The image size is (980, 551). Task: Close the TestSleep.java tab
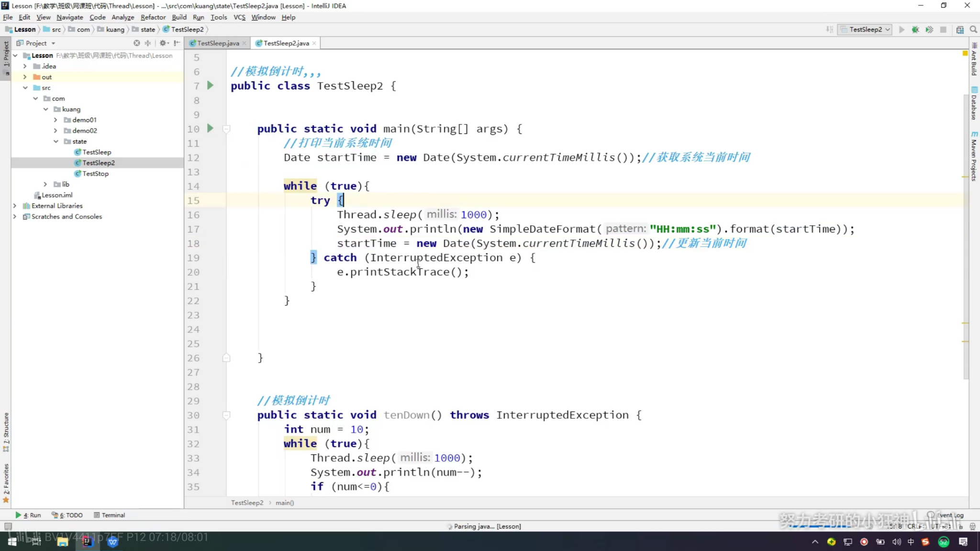coord(244,44)
